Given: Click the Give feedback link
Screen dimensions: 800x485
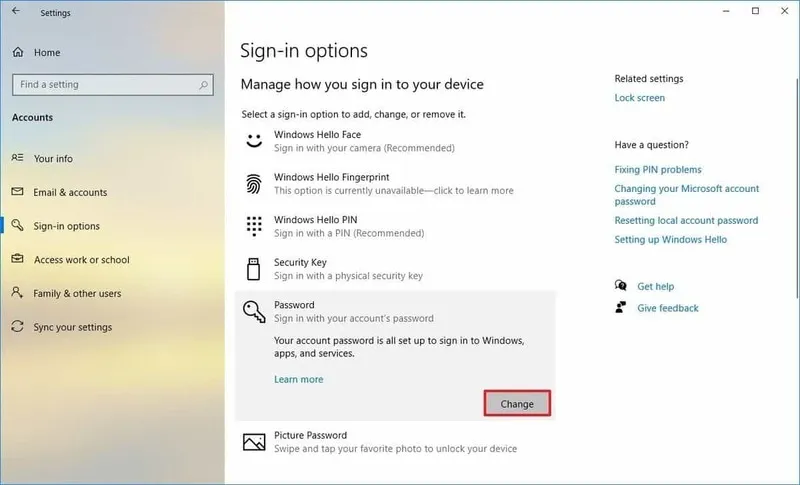Looking at the screenshot, I should (667, 308).
